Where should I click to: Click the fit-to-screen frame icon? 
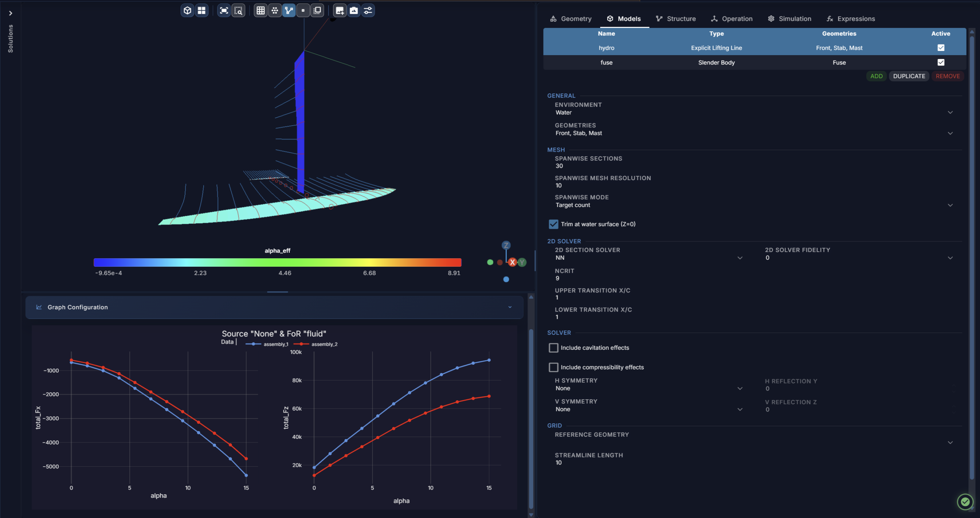[224, 10]
